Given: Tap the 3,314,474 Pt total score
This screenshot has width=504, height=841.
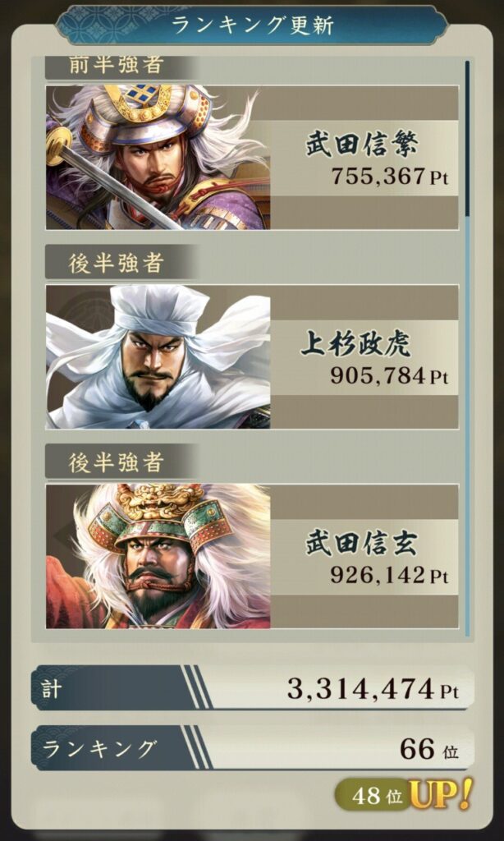Looking at the screenshot, I should [x=373, y=689].
